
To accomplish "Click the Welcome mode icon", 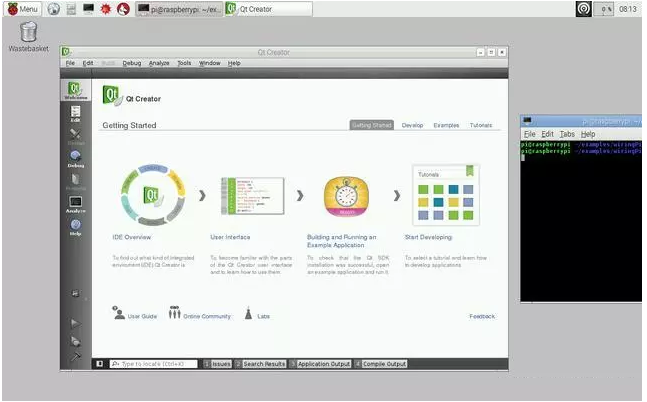I will coord(75,91).
